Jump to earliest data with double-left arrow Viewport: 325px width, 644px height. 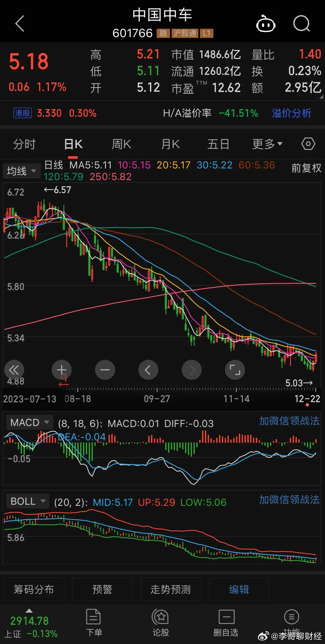click(x=14, y=370)
